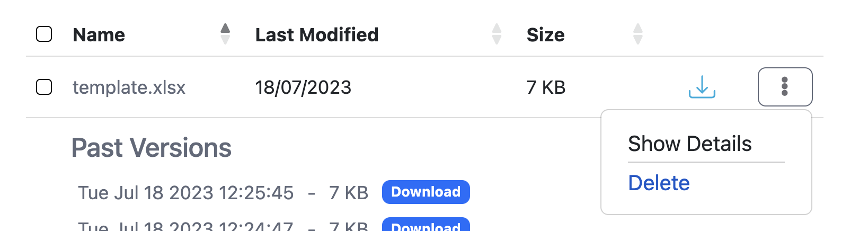868x231 pixels.
Task: Select Delete in the options menu
Action: (659, 183)
